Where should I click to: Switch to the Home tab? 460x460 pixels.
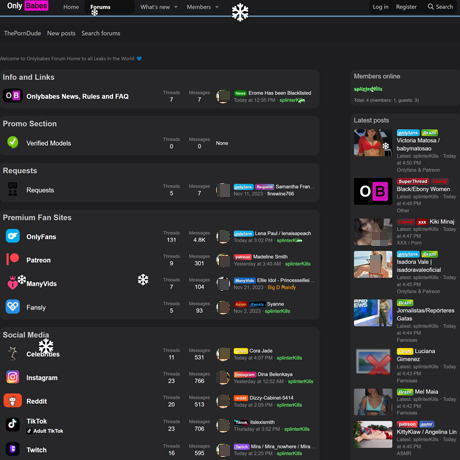tap(71, 7)
